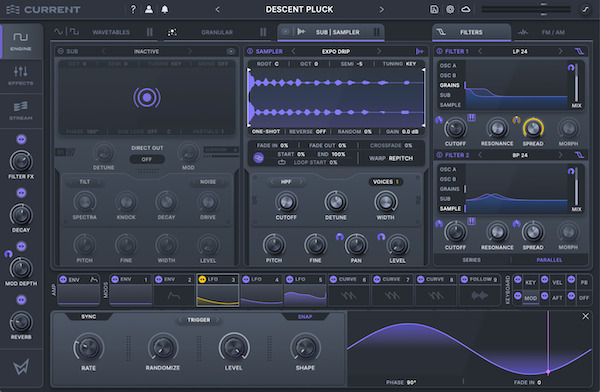Click the logo icon at sidebar bottom
This screenshot has height=392, width=600.
tap(21, 368)
